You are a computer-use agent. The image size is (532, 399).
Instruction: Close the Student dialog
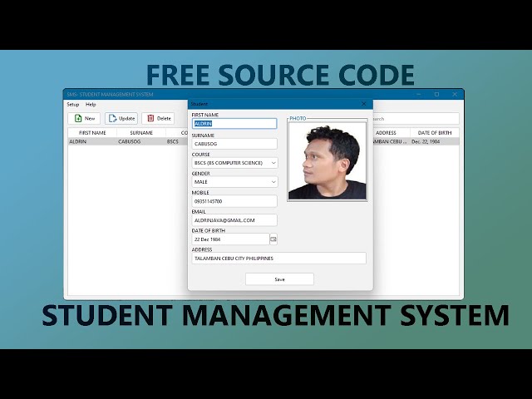pyautogui.click(x=364, y=104)
